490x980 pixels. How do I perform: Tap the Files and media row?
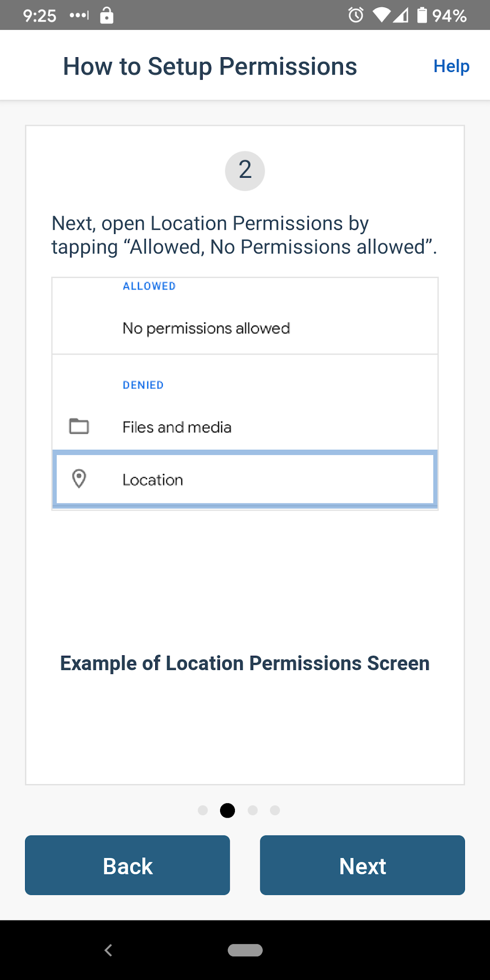[245, 427]
